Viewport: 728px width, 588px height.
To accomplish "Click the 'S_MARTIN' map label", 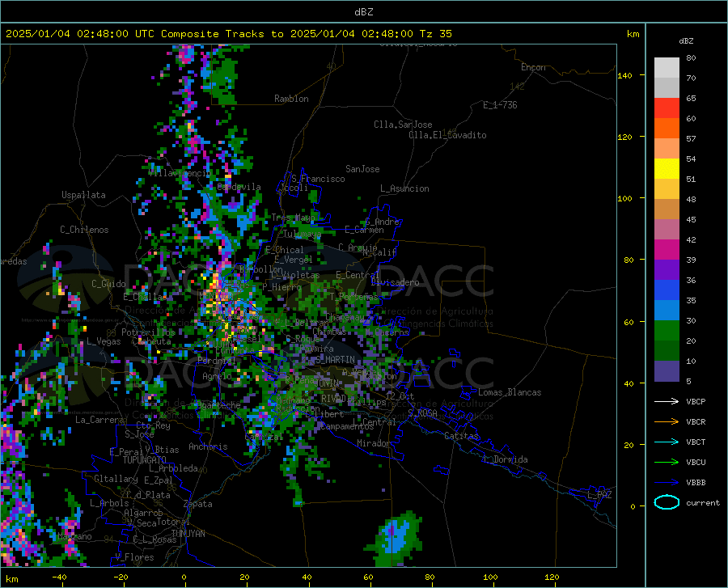I will coord(335,360).
